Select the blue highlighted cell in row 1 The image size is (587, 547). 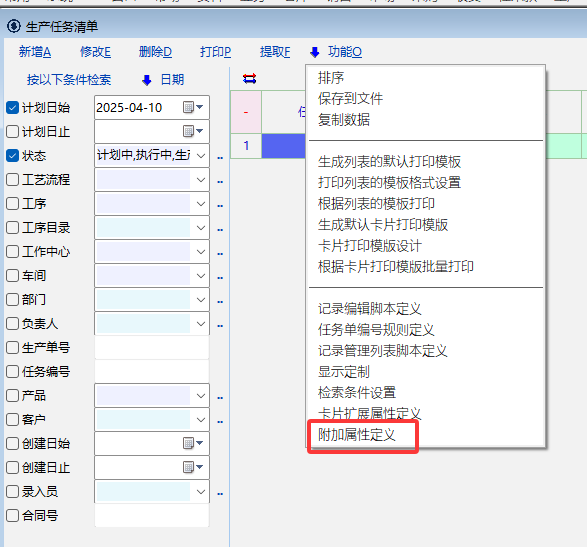[x=283, y=146]
